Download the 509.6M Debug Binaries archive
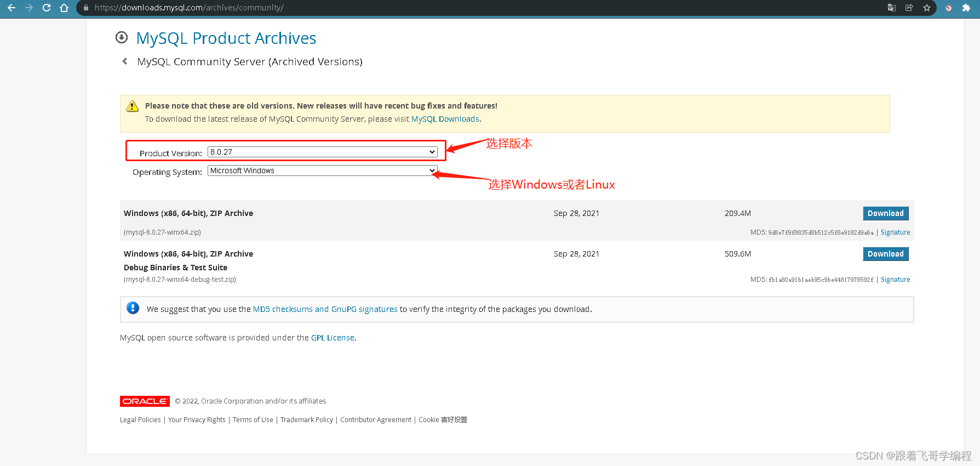Image resolution: width=980 pixels, height=466 pixels. click(x=886, y=254)
